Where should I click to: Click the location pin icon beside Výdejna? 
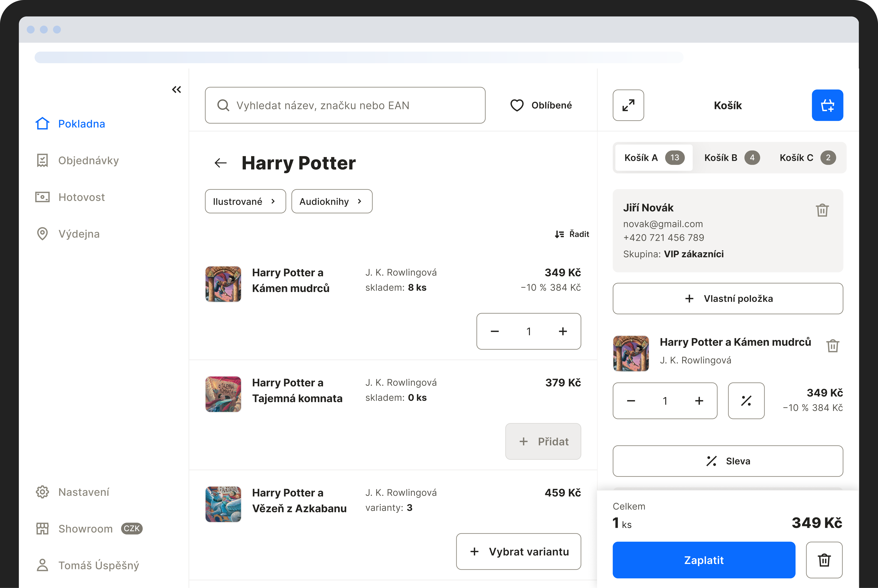[x=42, y=234]
